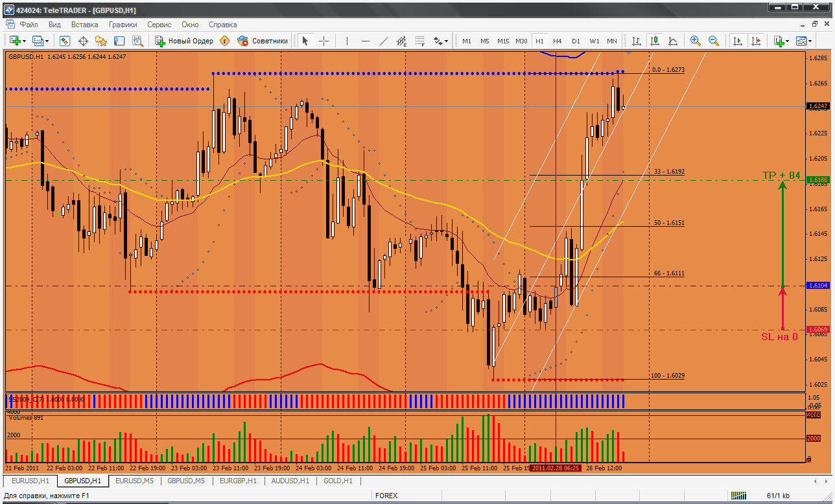Open the Сервис menu
835x504 pixels.
159,25
